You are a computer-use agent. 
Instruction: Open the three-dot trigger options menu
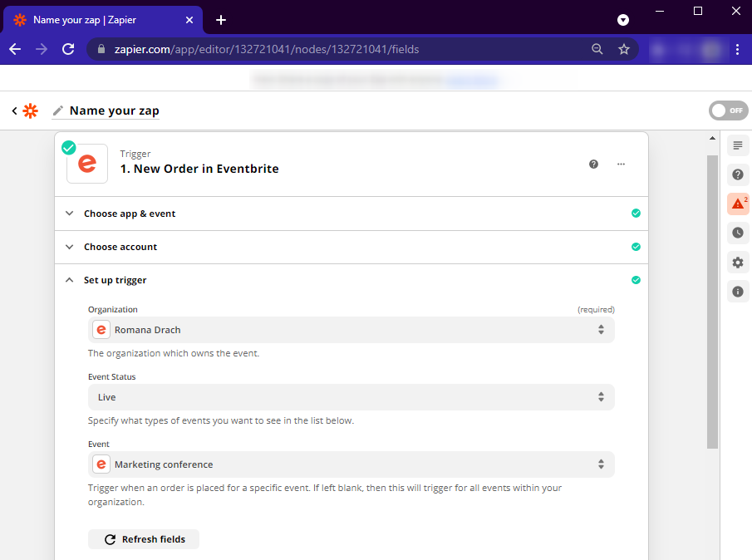click(621, 164)
